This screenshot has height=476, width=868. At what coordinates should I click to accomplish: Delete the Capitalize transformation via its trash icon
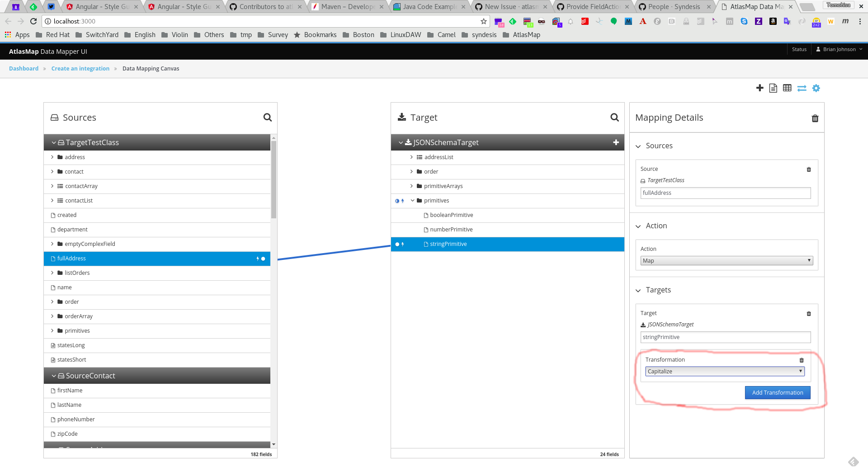802,360
